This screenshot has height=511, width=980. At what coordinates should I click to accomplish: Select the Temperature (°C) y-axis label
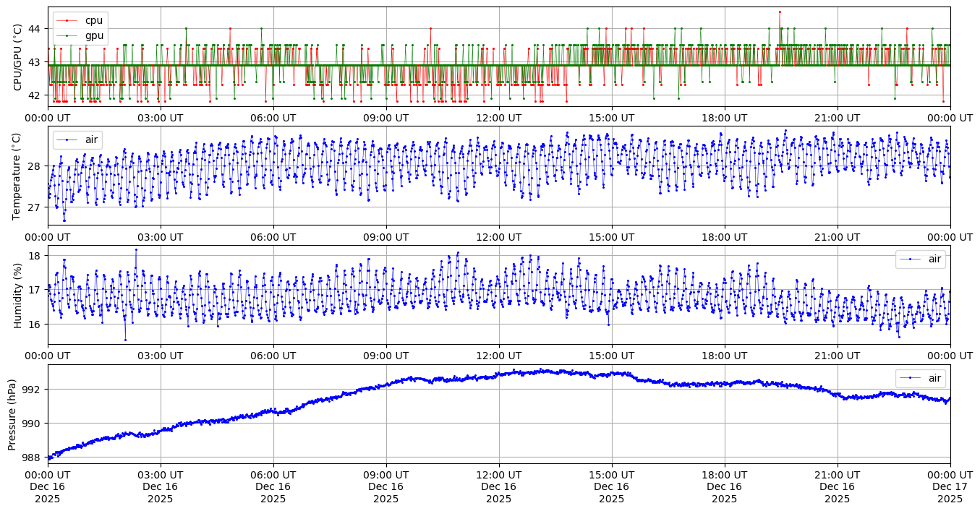click(x=17, y=176)
